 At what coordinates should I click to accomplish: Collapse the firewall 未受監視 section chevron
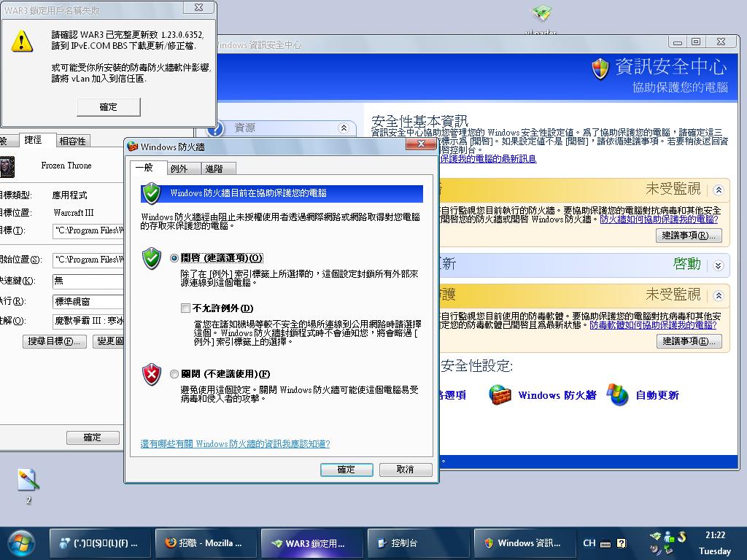[x=719, y=190]
